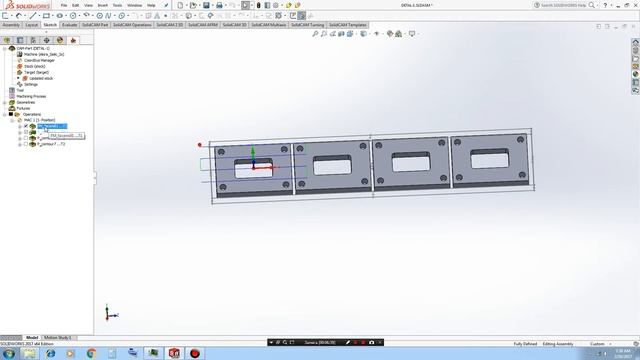
Task: Click the Open file icon
Action: (x=193, y=5)
